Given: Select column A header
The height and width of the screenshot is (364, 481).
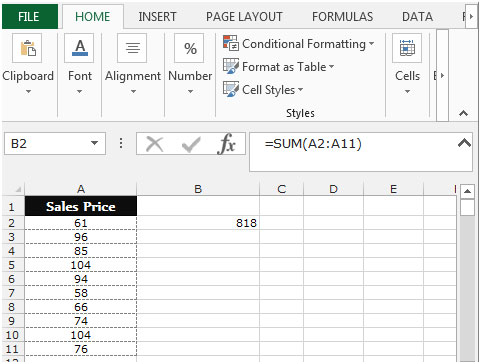Looking at the screenshot, I should tap(81, 189).
